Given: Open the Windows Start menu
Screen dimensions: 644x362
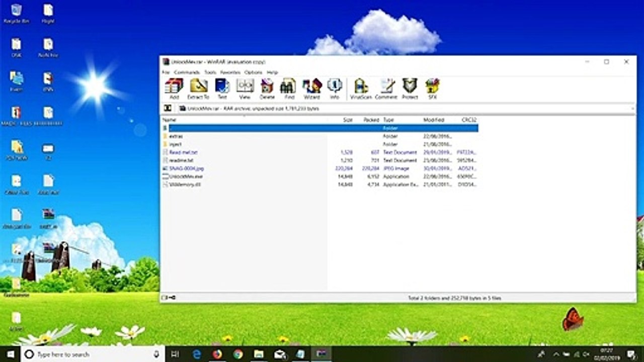Looking at the screenshot, I should [x=10, y=354].
